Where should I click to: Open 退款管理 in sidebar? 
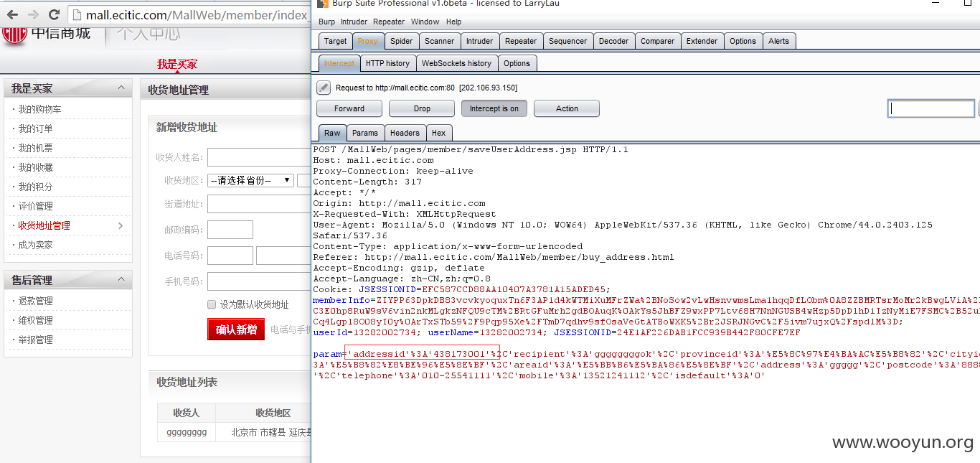pos(35,301)
